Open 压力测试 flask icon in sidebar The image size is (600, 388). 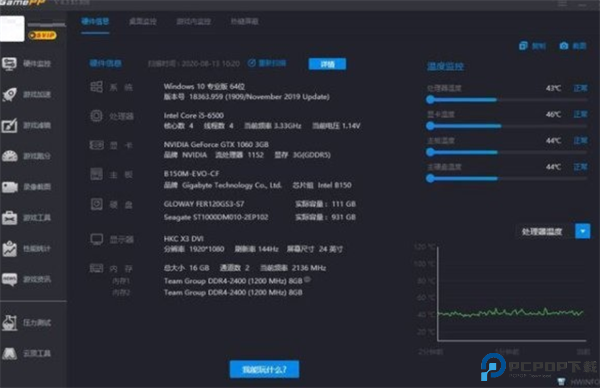tap(9, 323)
